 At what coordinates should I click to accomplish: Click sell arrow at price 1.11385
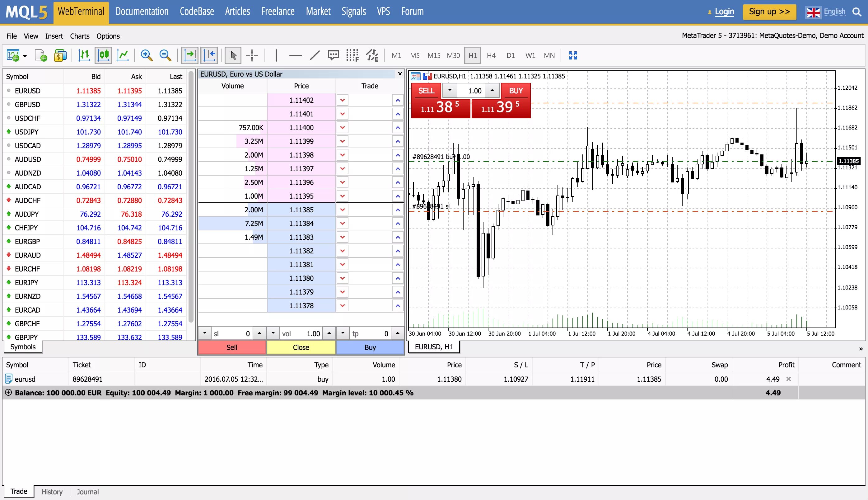343,210
